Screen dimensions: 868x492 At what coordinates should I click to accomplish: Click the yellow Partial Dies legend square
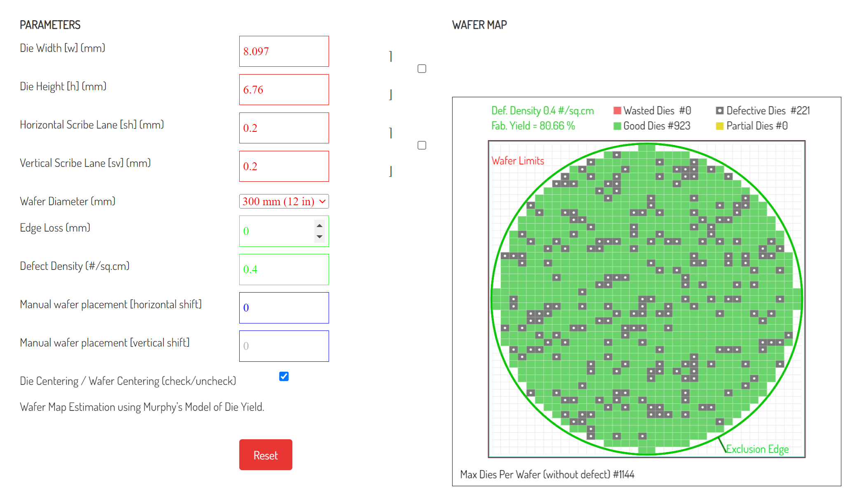(719, 126)
